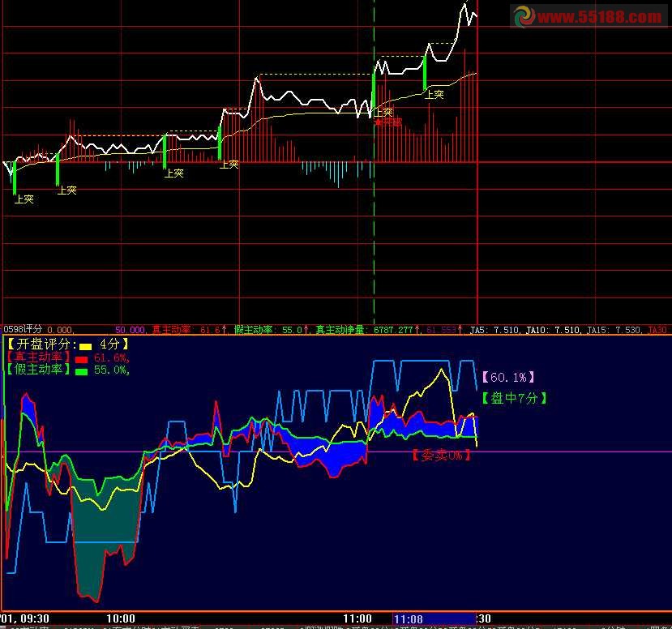The height and width of the screenshot is (629, 672).
Task: Click the 09:30 time axis label
Action: 35,618
